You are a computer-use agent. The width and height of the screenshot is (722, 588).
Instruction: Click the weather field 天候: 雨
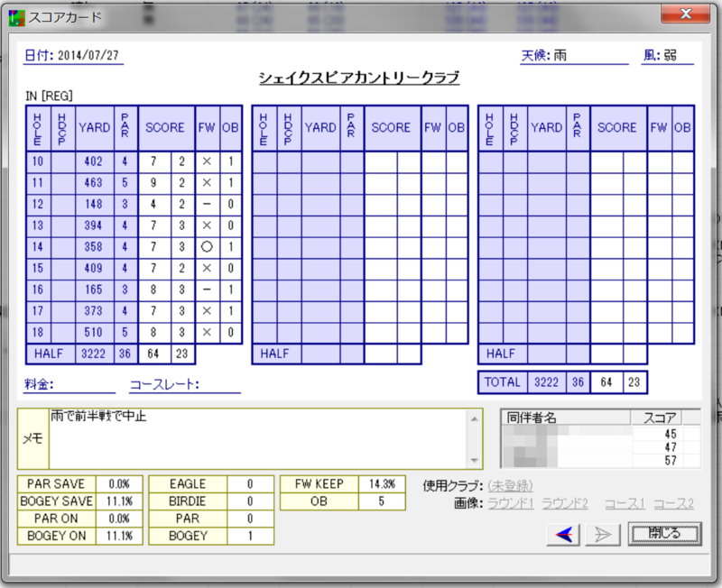click(x=574, y=56)
